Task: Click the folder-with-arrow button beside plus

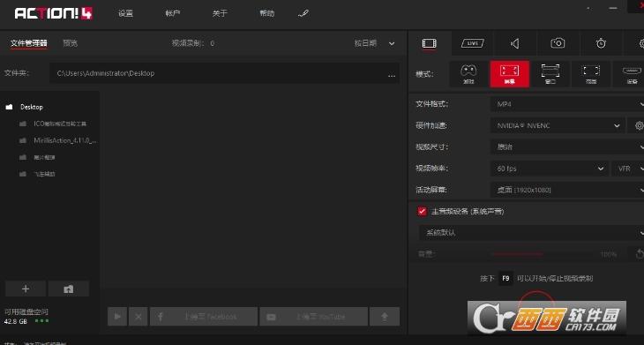Action: pyautogui.click(x=69, y=289)
